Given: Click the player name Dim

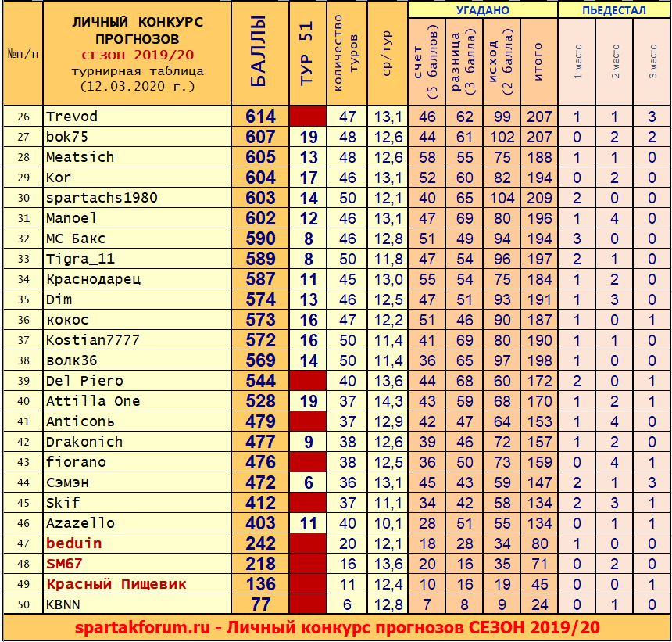Looking at the screenshot, I should [x=59, y=299].
